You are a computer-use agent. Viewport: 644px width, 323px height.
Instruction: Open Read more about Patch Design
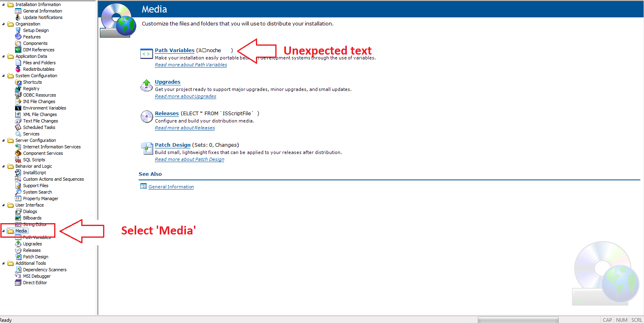point(190,159)
